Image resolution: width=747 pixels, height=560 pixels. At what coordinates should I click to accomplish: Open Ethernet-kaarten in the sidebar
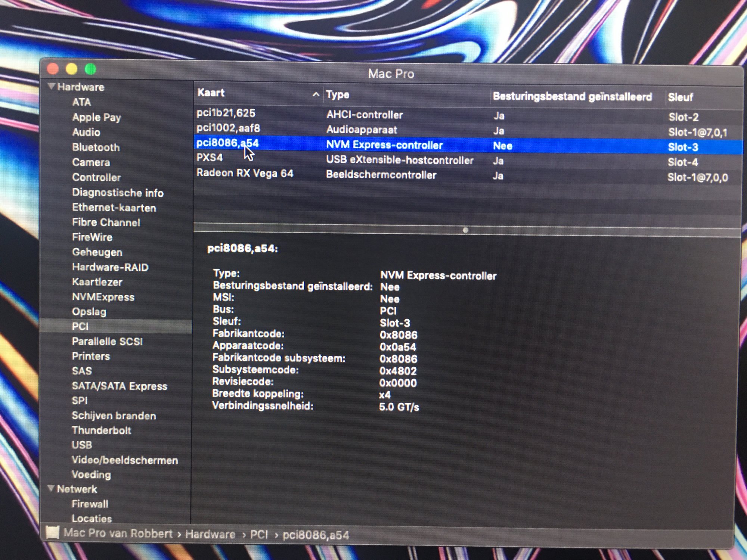pos(114,207)
